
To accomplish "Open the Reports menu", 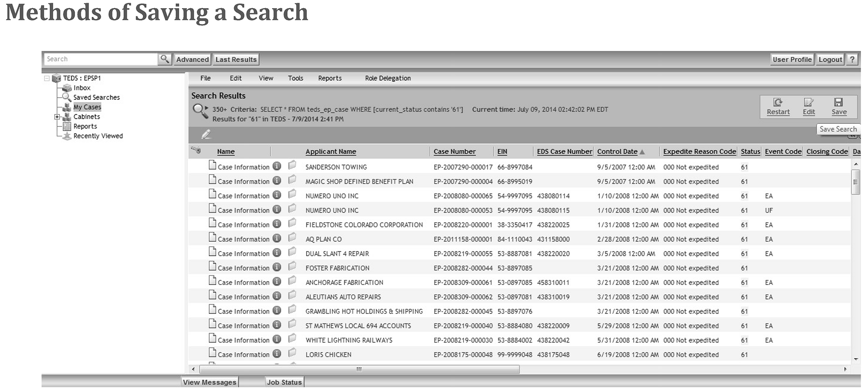I will (x=330, y=78).
